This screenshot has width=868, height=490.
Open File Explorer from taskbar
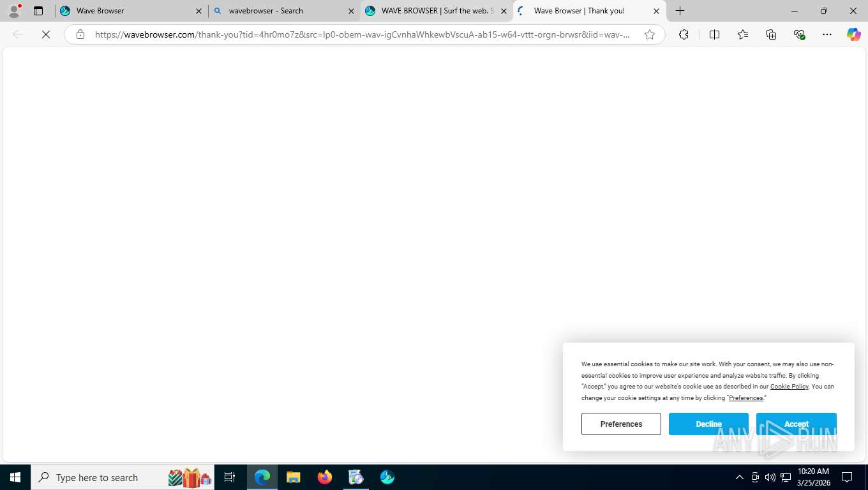pyautogui.click(x=294, y=477)
